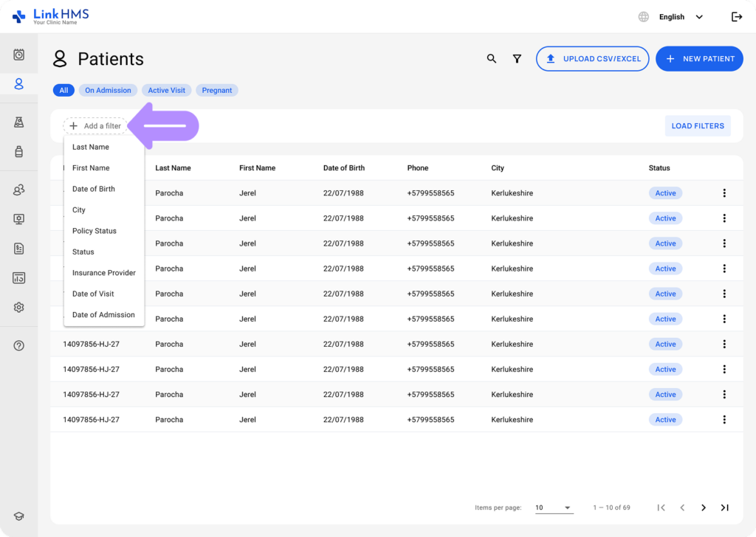Click the filter funnel icon

pos(517,58)
